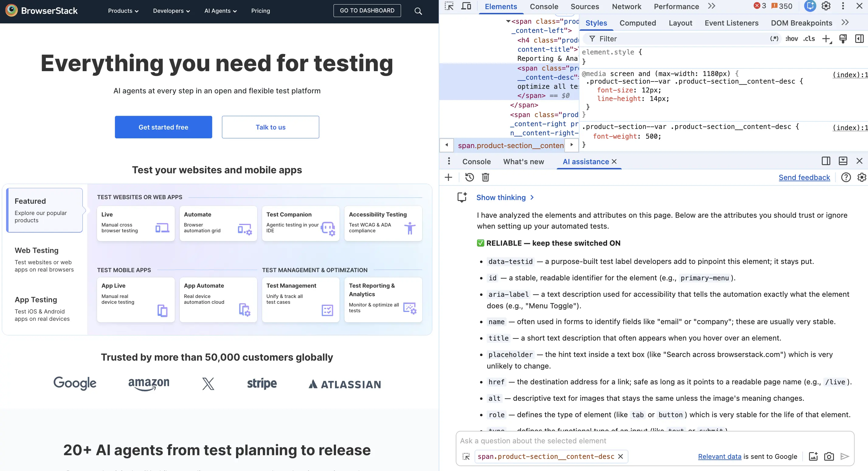This screenshot has height=471, width=868.
Task: Click the take screenshot camera icon
Action: tap(829, 457)
